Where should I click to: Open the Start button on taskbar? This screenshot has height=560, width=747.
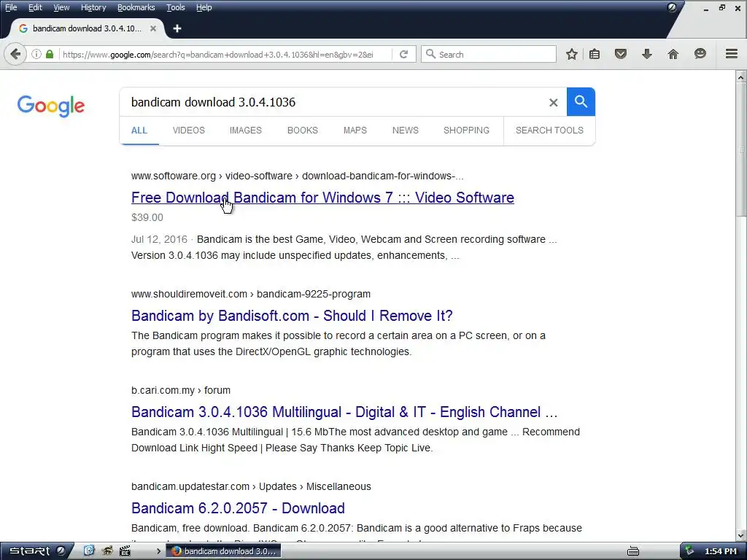point(36,551)
